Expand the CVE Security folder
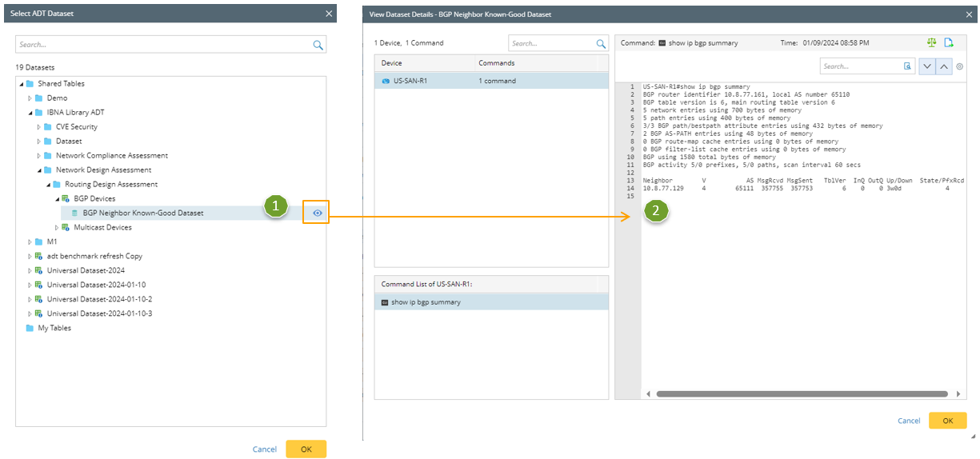The width and height of the screenshot is (980, 459). coord(38,127)
